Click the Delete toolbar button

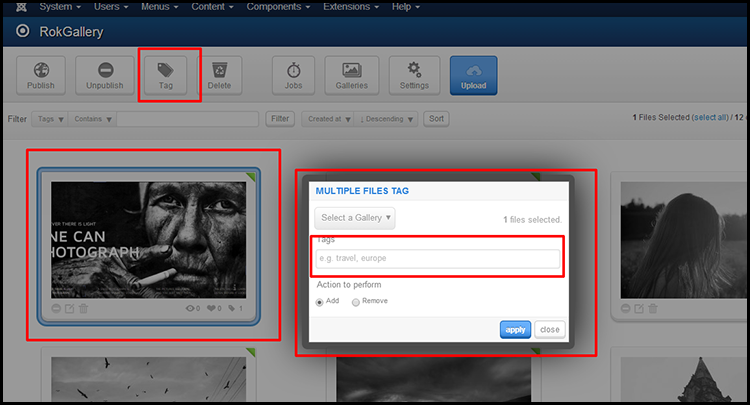tap(219, 76)
